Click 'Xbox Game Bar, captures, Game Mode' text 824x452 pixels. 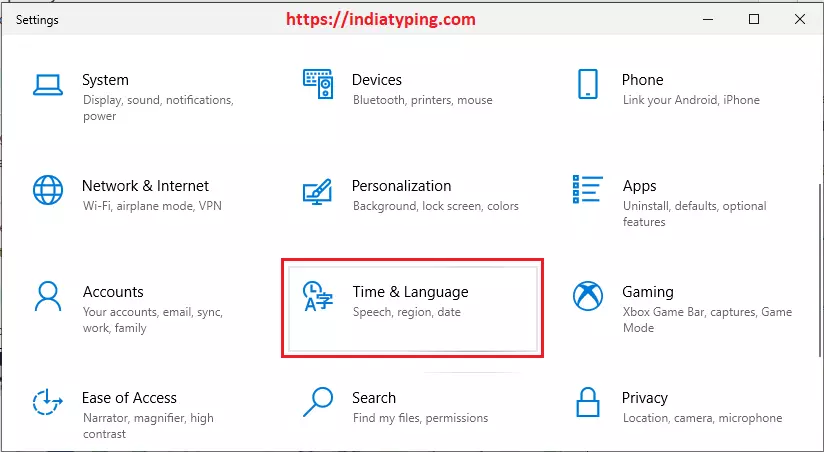pyautogui.click(x=707, y=320)
